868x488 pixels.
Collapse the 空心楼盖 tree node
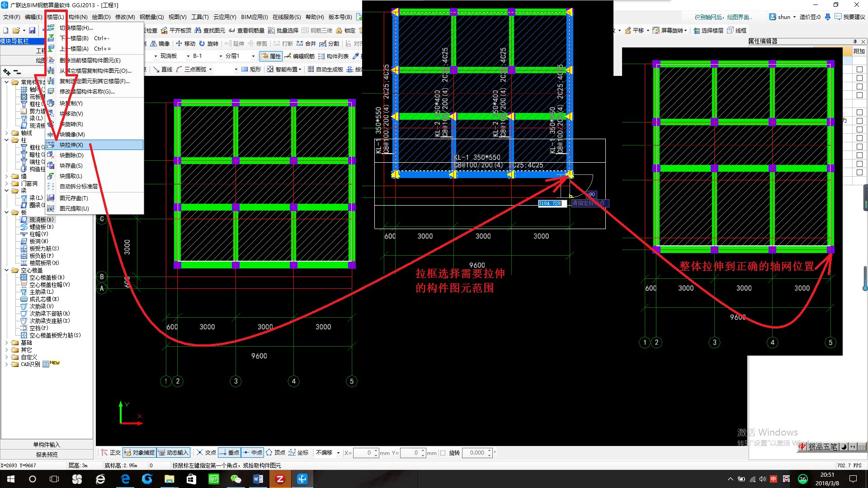(x=7, y=270)
